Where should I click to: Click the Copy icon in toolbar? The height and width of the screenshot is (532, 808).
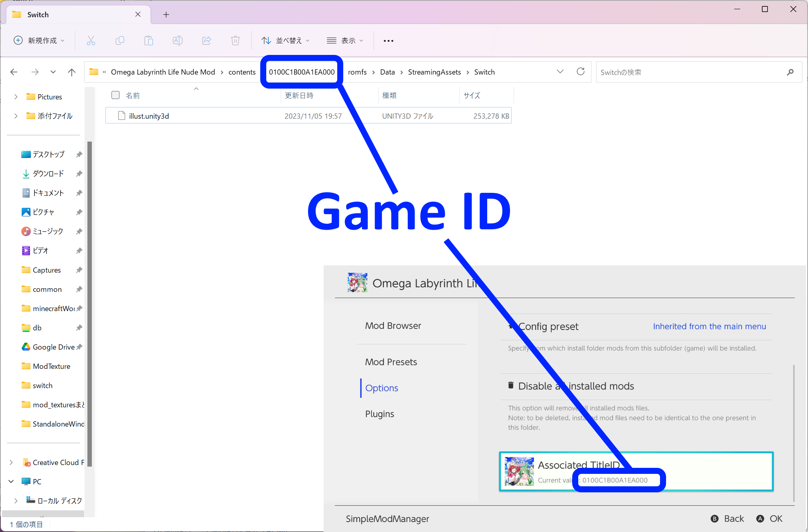click(x=119, y=40)
